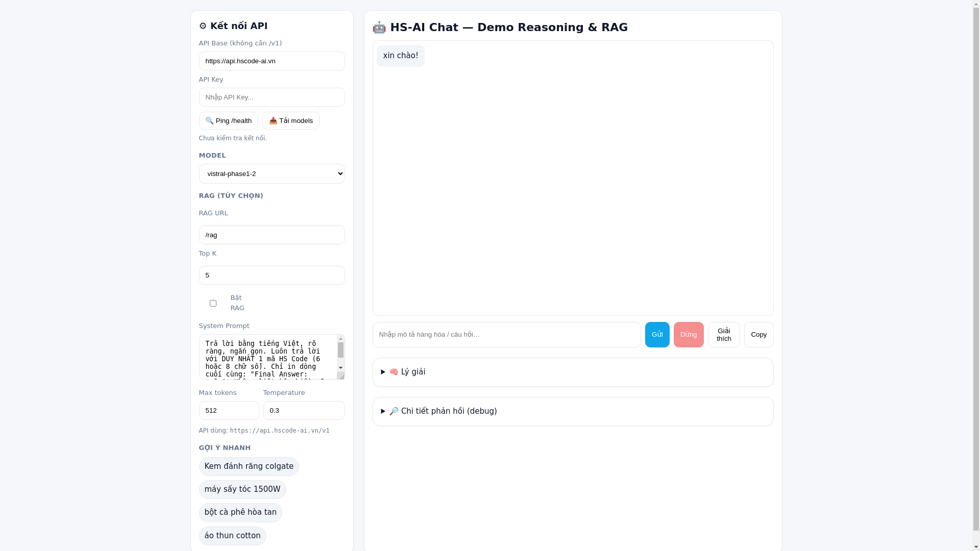The image size is (980, 551).
Task: Click the xin chào! chat message
Action: (x=401, y=56)
